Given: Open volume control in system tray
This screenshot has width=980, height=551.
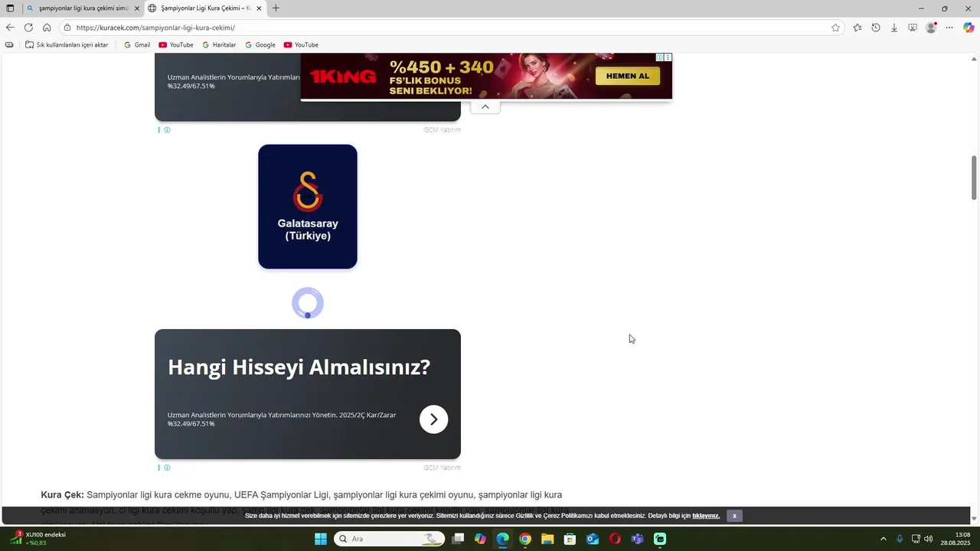Looking at the screenshot, I should click(928, 539).
